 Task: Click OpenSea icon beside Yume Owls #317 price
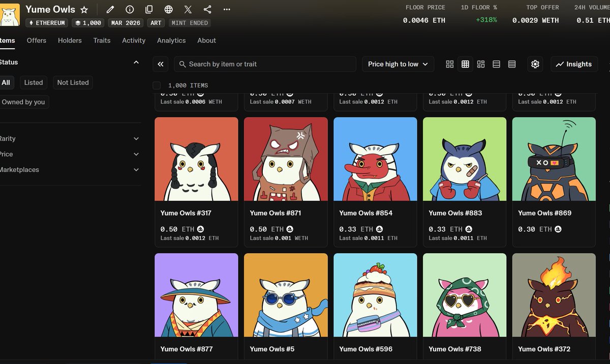pyautogui.click(x=201, y=229)
